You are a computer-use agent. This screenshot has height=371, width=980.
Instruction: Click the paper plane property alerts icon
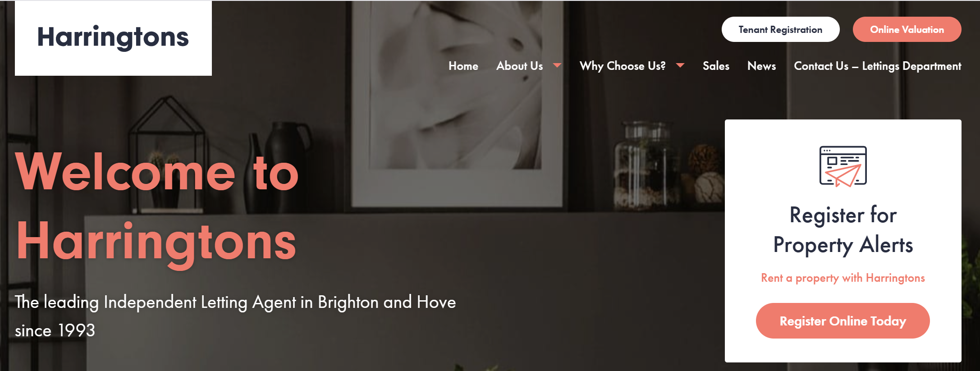pyautogui.click(x=843, y=166)
